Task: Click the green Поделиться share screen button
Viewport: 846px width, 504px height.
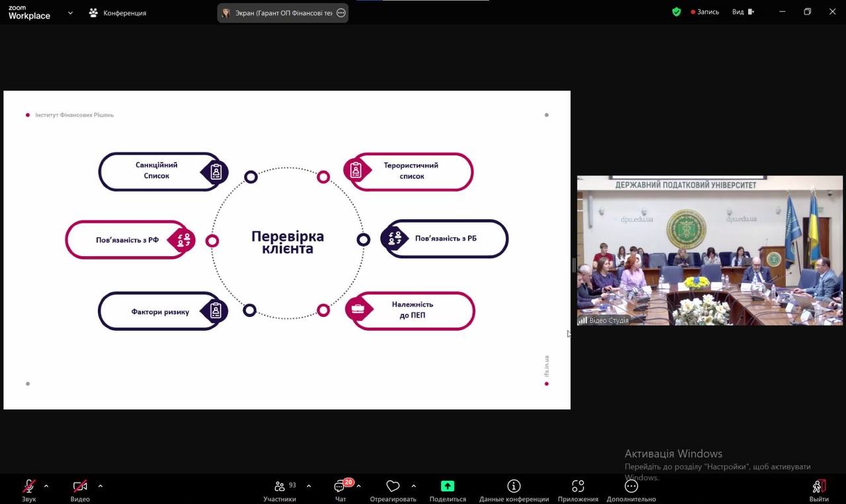Action: point(447,487)
